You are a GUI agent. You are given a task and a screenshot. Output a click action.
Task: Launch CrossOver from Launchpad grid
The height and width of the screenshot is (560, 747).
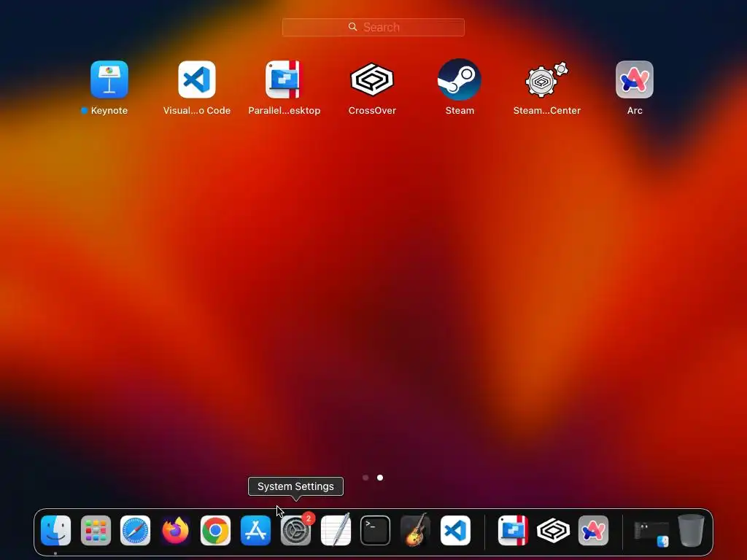pos(372,79)
